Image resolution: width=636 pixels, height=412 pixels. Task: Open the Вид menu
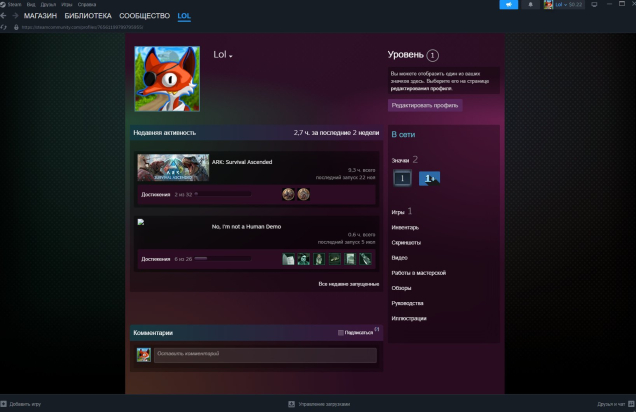32,5
